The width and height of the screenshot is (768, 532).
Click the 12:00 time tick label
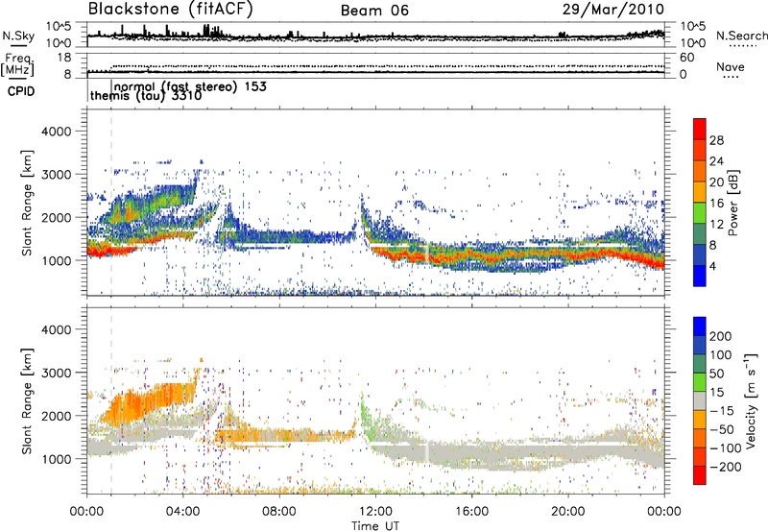375,511
